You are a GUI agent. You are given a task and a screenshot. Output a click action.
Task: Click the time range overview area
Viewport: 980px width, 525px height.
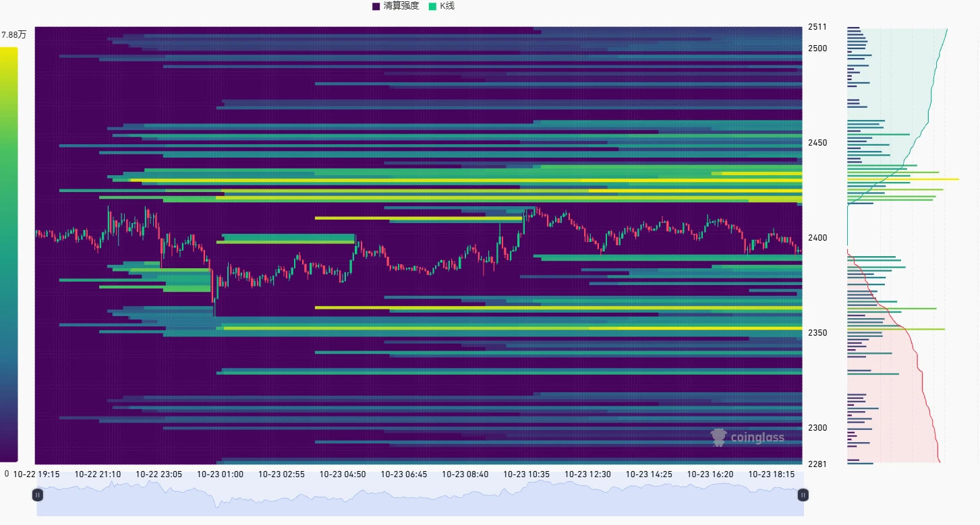pos(420,495)
